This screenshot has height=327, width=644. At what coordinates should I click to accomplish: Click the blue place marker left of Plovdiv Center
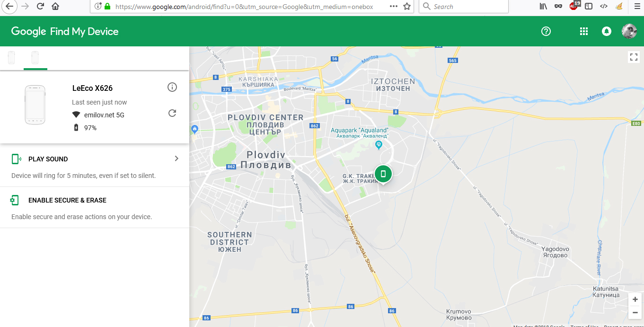click(x=194, y=129)
